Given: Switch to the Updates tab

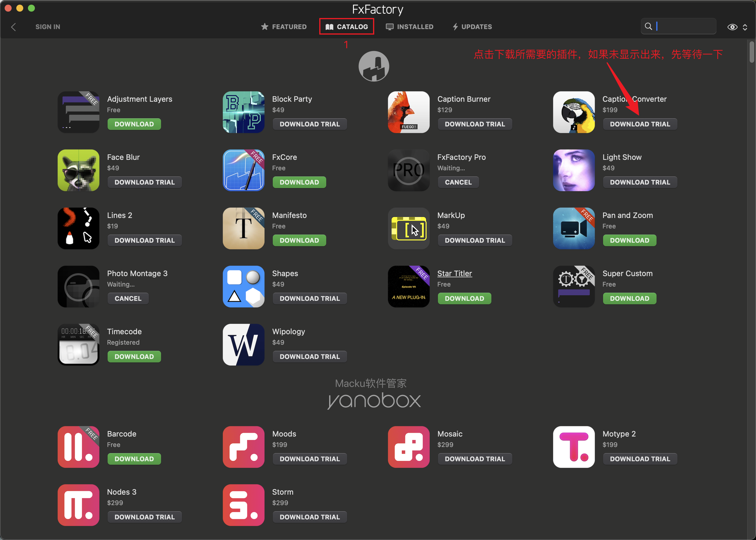Looking at the screenshot, I should (x=472, y=27).
